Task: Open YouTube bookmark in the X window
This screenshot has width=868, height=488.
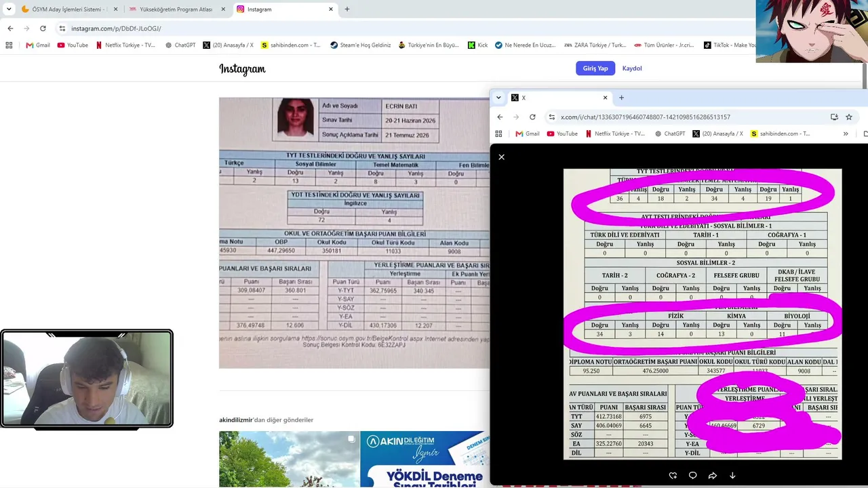Action: point(562,134)
